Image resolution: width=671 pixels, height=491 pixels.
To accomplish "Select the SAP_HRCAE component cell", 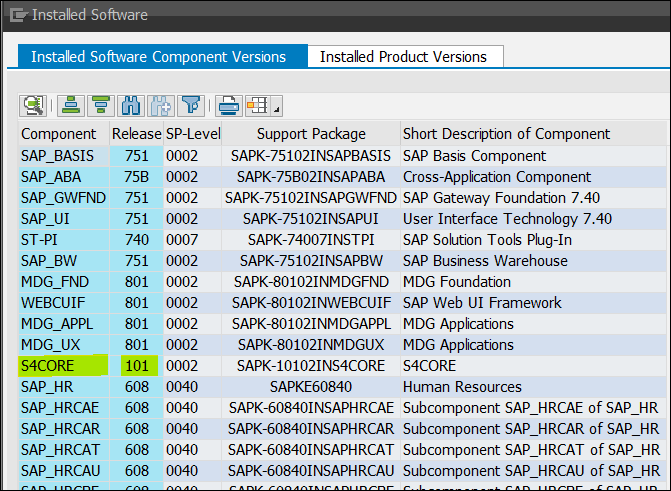I will pyautogui.click(x=64, y=408).
